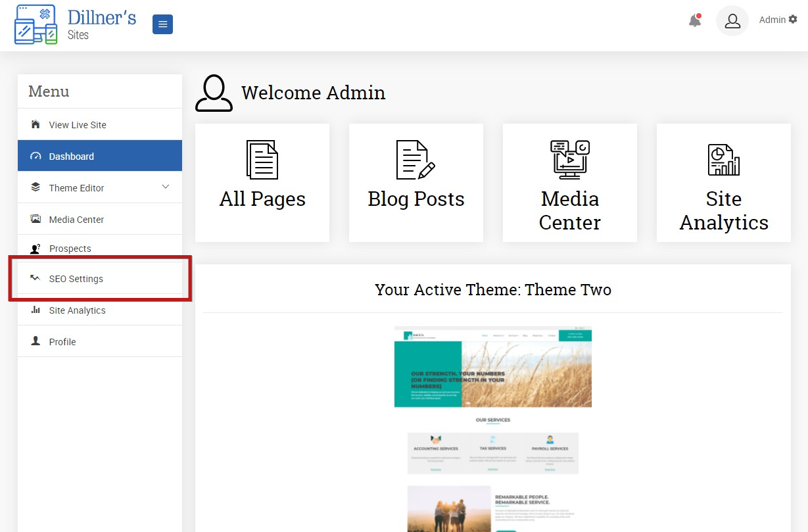Click the Blog Posts pencil-document icon
Screen dimensions: 808x532
[416, 160]
